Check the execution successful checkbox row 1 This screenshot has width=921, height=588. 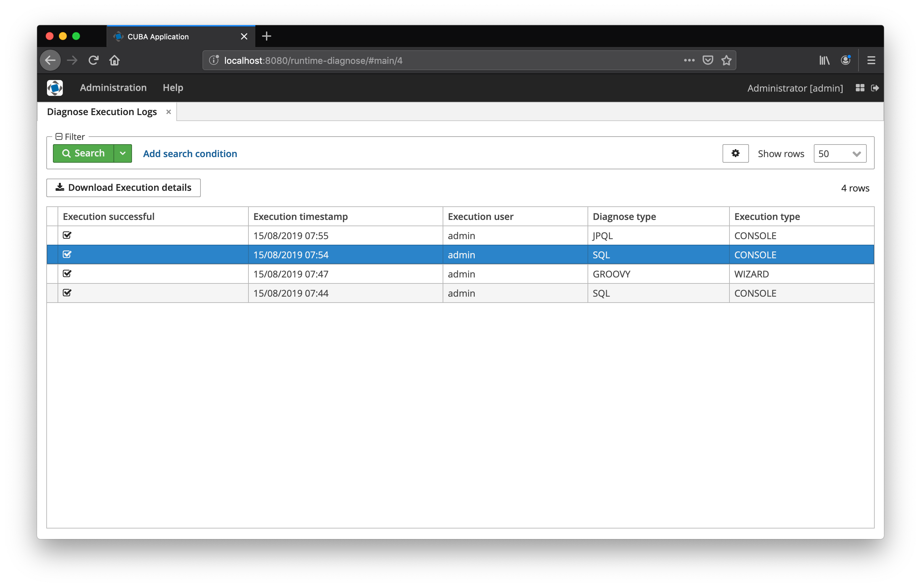[x=66, y=235]
